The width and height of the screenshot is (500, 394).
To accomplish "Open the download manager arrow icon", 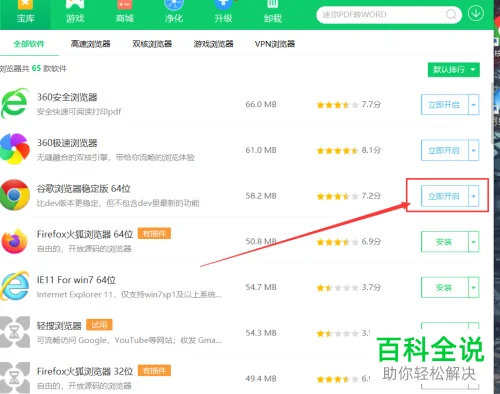I will tap(475, 14).
